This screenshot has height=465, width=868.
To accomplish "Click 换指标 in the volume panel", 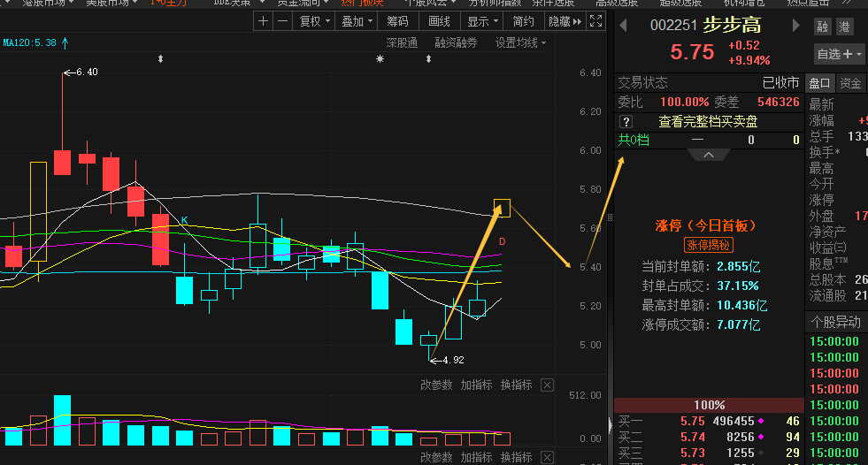I will [x=516, y=385].
